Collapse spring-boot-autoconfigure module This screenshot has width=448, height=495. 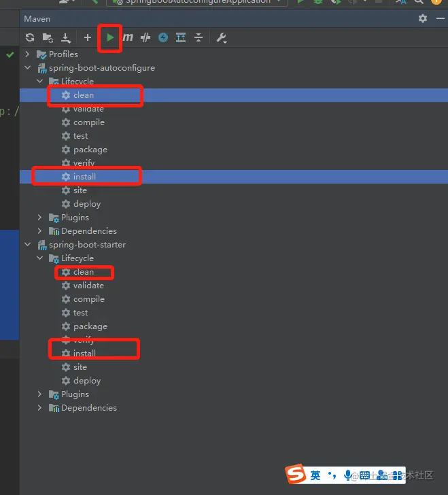27,67
